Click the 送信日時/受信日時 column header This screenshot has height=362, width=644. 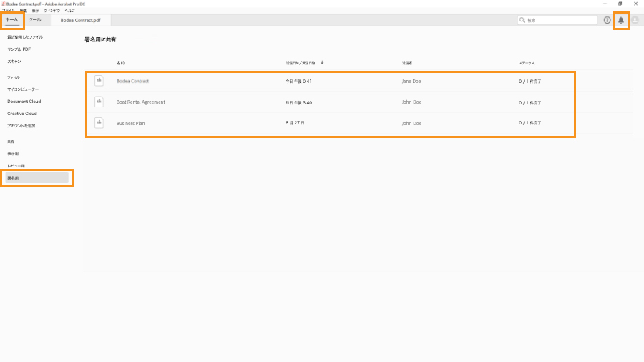click(301, 63)
